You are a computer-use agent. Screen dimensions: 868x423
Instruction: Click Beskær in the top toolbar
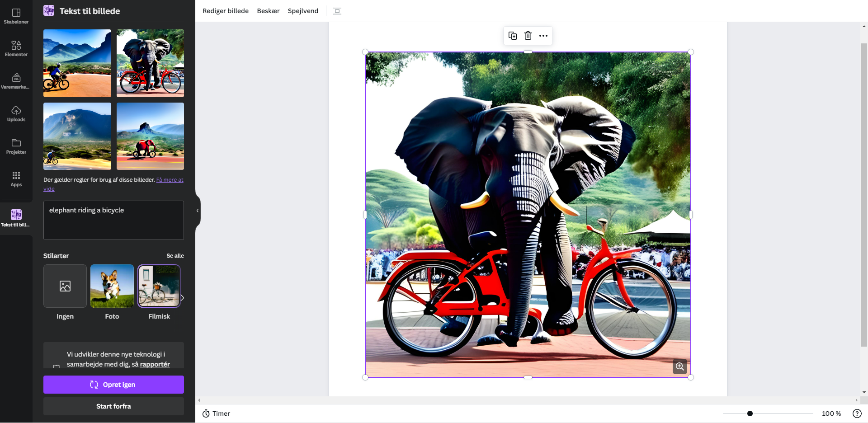click(268, 11)
